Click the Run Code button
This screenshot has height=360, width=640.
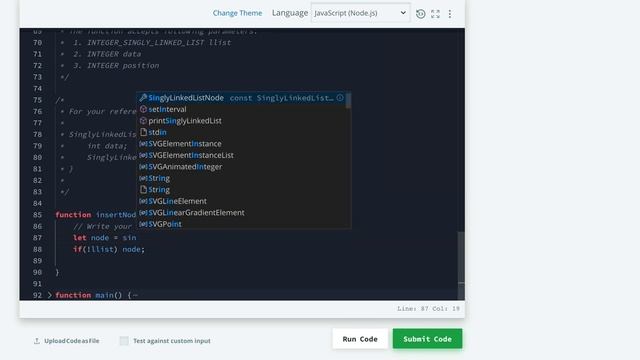pyautogui.click(x=360, y=339)
